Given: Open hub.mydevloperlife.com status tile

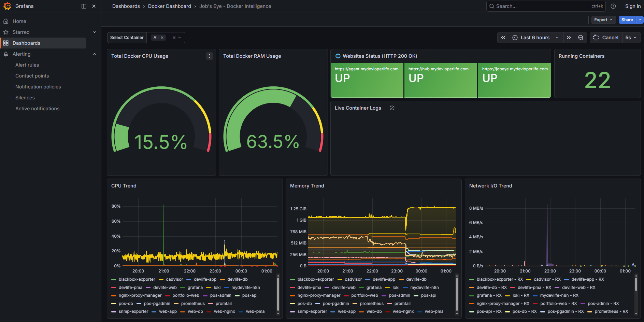Looking at the screenshot, I should [x=441, y=80].
